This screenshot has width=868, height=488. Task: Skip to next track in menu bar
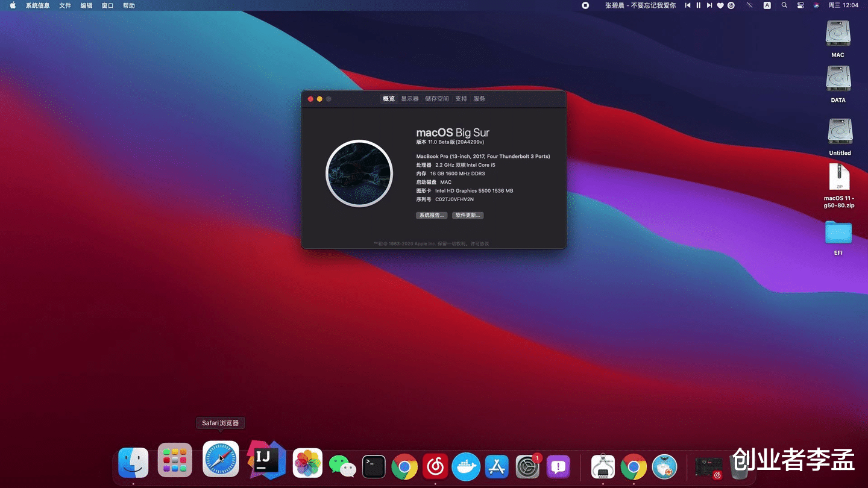coord(709,5)
